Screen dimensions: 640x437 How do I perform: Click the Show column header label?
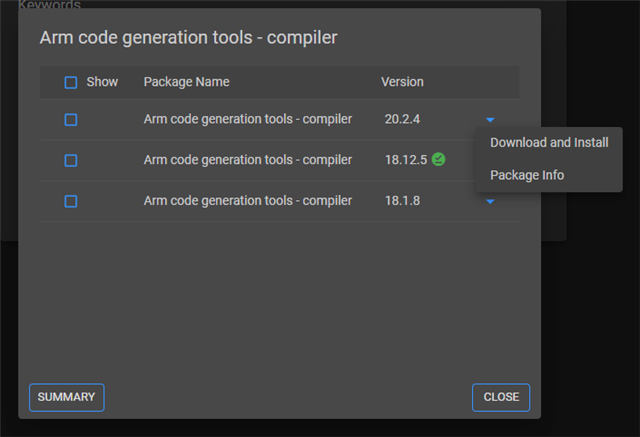(x=102, y=82)
